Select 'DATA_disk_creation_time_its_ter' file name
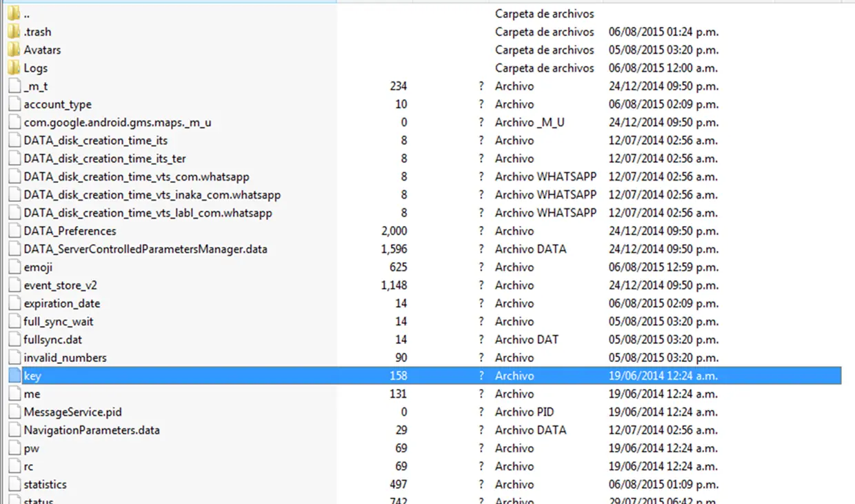The width and height of the screenshot is (855, 504). point(105,159)
